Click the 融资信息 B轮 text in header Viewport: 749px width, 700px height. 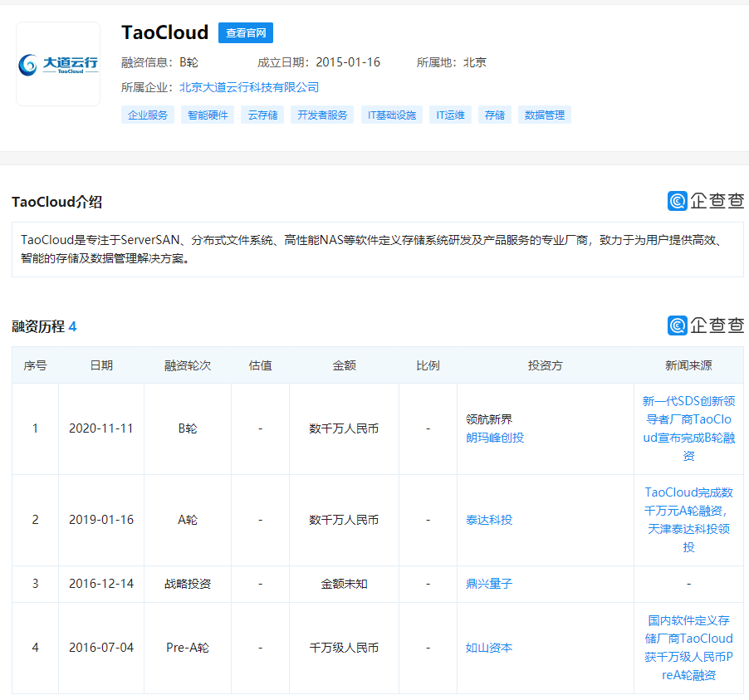(x=159, y=62)
